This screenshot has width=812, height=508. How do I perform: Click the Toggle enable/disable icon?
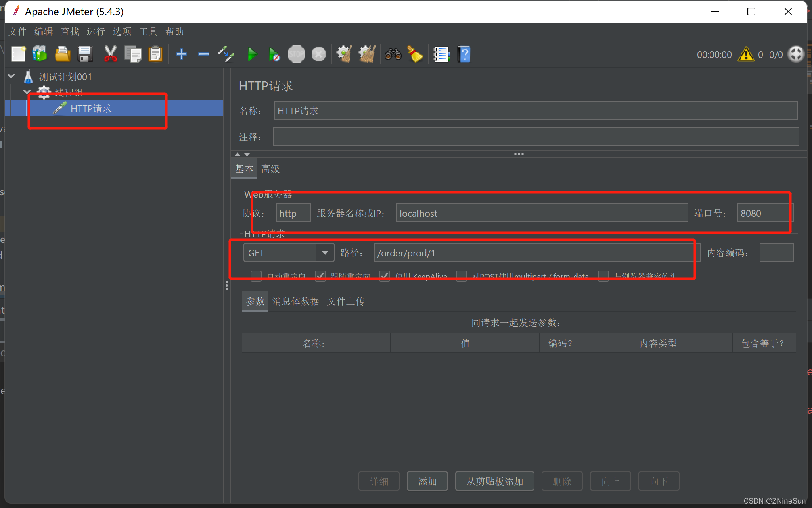pos(226,54)
